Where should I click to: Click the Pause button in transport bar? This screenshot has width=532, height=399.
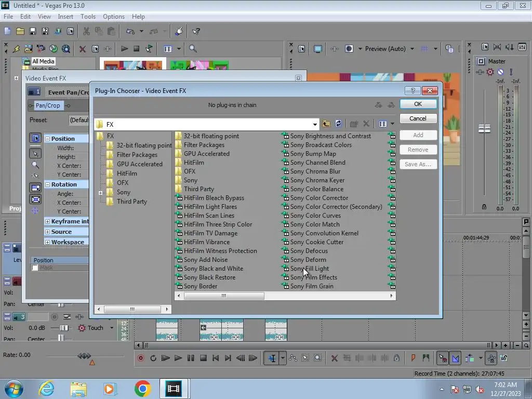point(191,358)
